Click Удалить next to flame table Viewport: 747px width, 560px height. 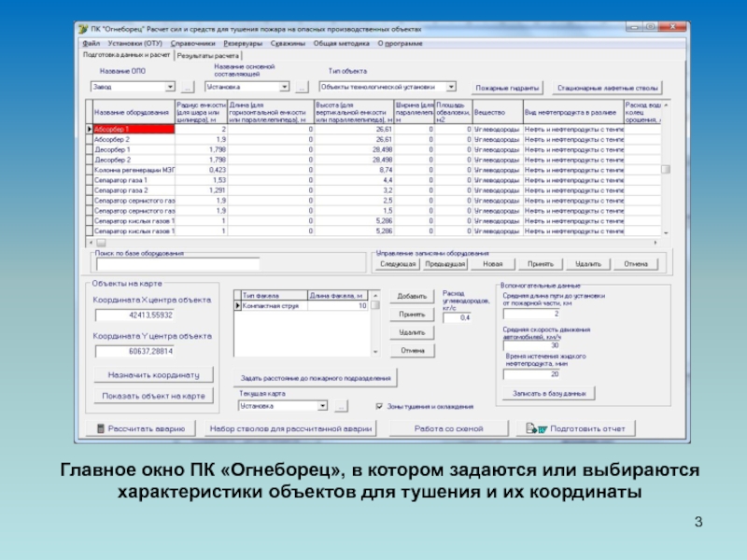pyautogui.click(x=412, y=332)
